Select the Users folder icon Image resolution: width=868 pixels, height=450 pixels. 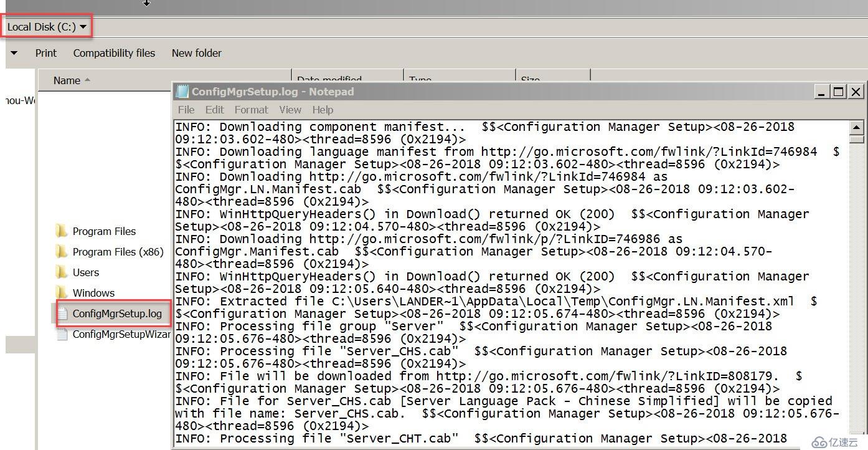pos(62,272)
